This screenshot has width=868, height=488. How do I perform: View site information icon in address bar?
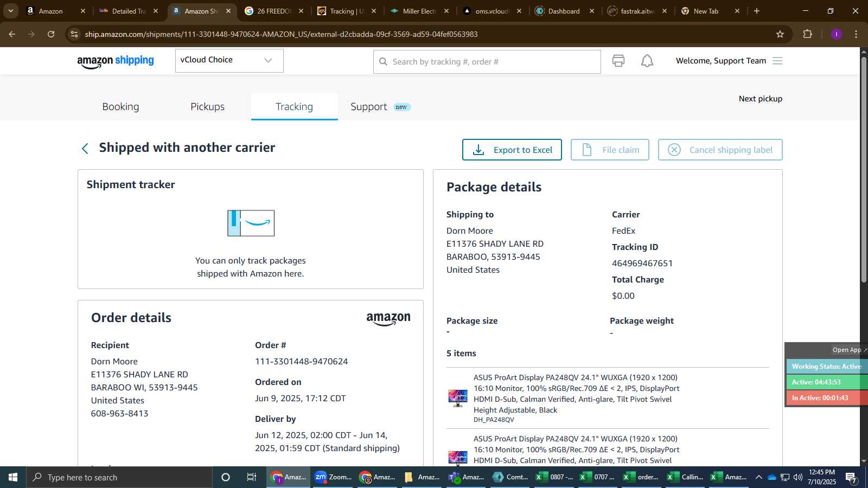point(74,34)
